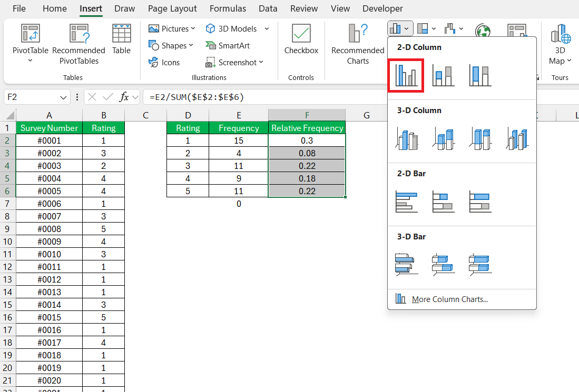
Task: Expand the Shapes dropdown
Action: point(191,45)
